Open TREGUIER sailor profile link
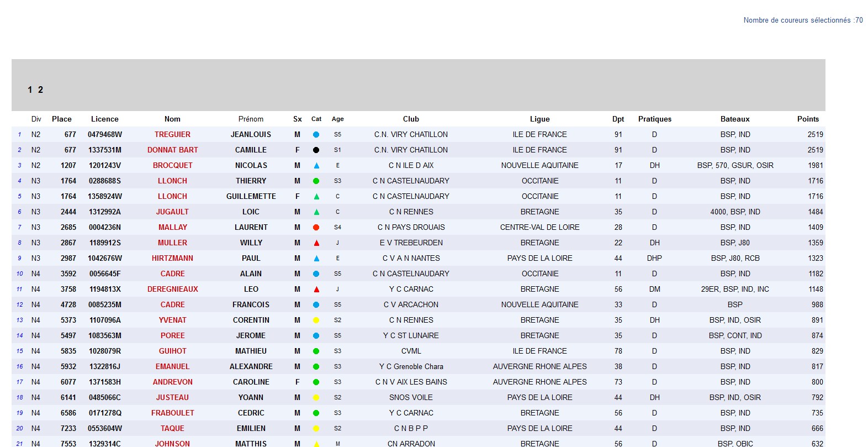Viewport: 868px width, 447px height. pos(172,134)
